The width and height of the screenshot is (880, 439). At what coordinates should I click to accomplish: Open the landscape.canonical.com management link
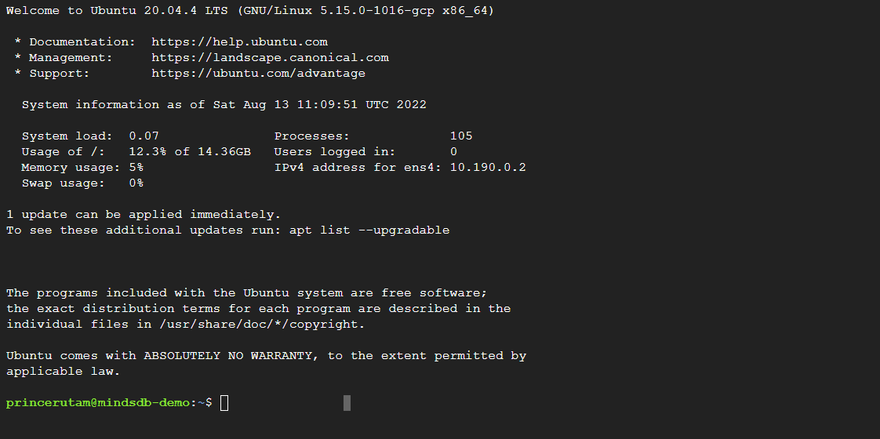[270, 58]
